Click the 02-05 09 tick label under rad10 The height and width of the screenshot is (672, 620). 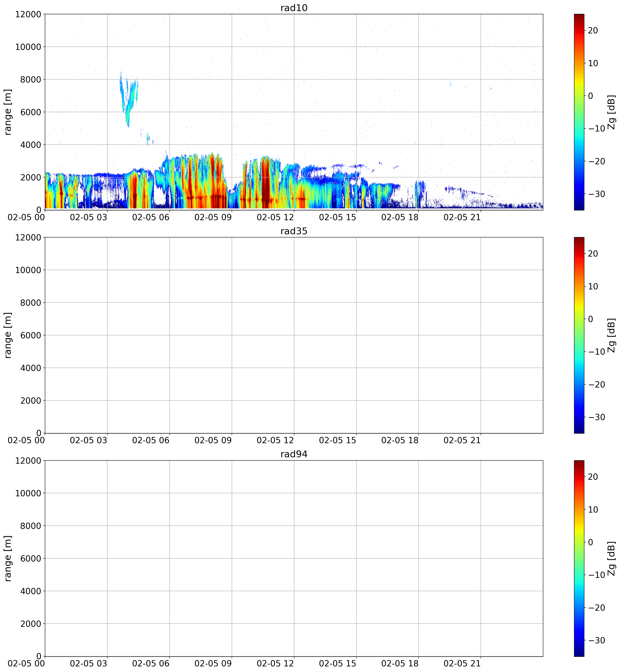pyautogui.click(x=213, y=217)
